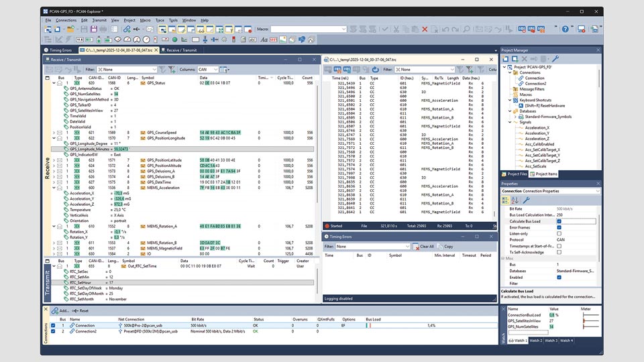The width and height of the screenshot is (644, 362).
Task: Click the Add... button in Connections panel
Action: click(60, 310)
